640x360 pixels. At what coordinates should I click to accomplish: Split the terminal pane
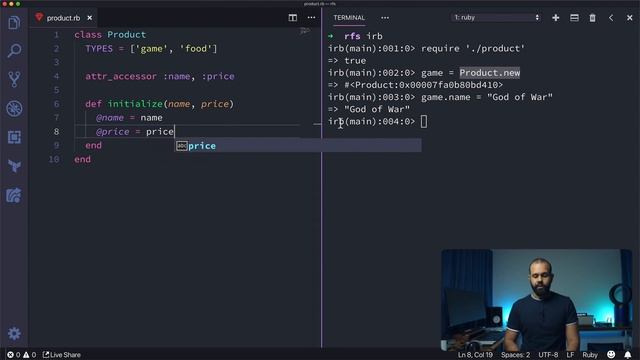(574, 18)
